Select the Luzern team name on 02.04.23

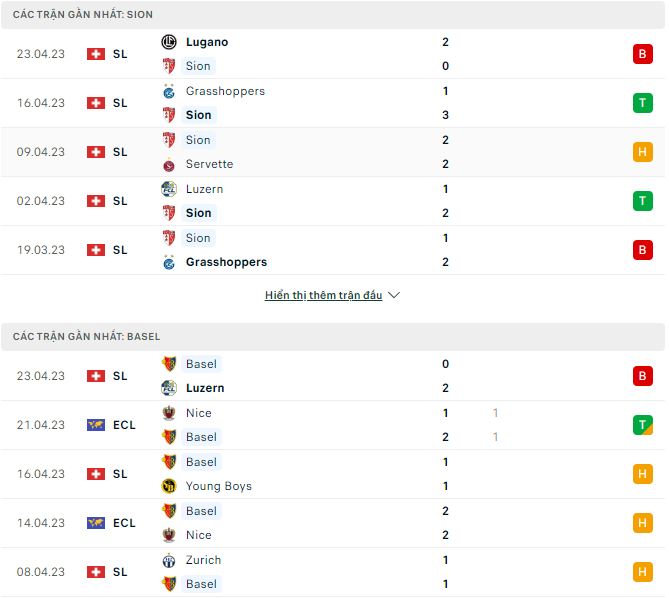[204, 189]
